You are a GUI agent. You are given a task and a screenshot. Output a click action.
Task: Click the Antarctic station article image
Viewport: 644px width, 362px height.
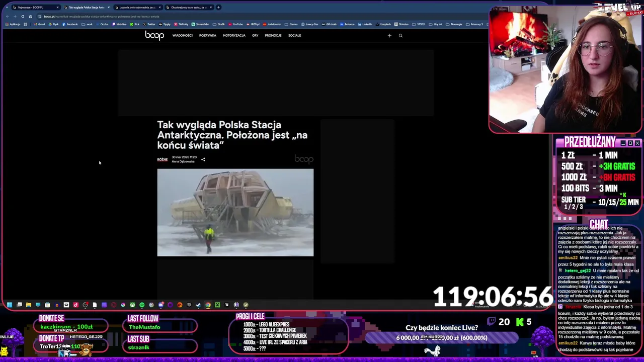[x=235, y=213]
